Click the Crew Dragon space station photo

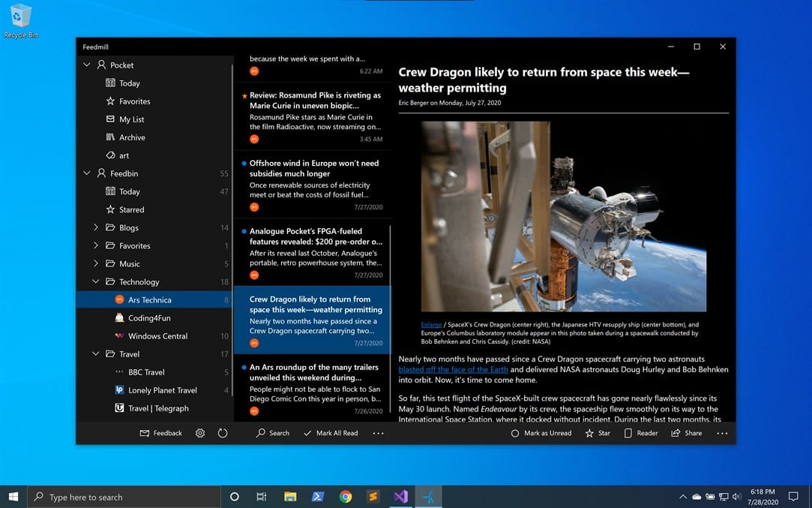[x=563, y=216]
